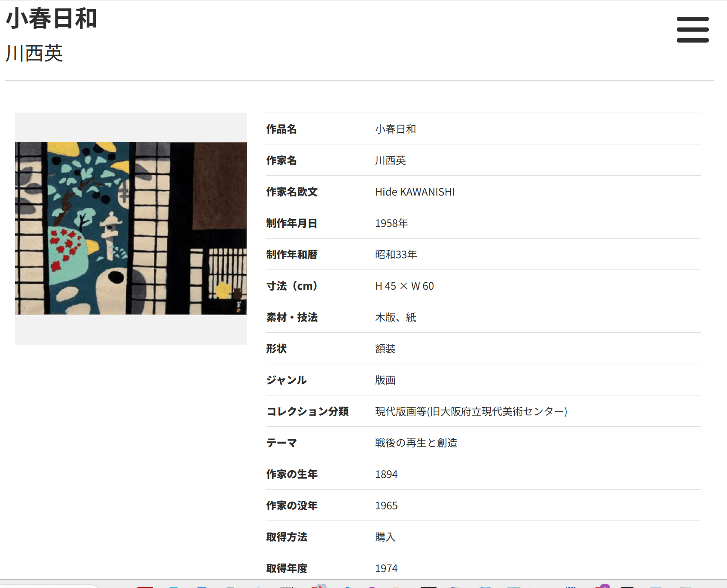
Task: Select the artist name 川西英 under the heading
Action: [34, 54]
